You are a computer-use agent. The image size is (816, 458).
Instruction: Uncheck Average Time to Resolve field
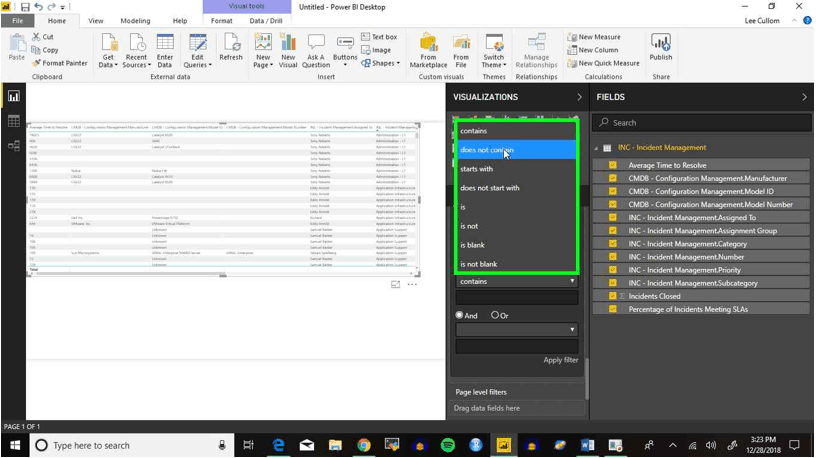pyautogui.click(x=613, y=165)
